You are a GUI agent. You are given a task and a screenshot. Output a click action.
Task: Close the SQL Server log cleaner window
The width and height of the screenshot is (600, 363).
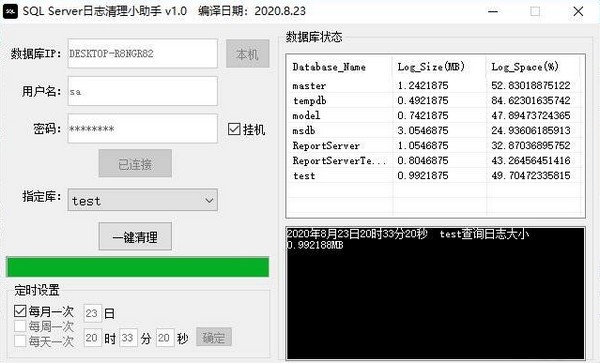(x=578, y=11)
